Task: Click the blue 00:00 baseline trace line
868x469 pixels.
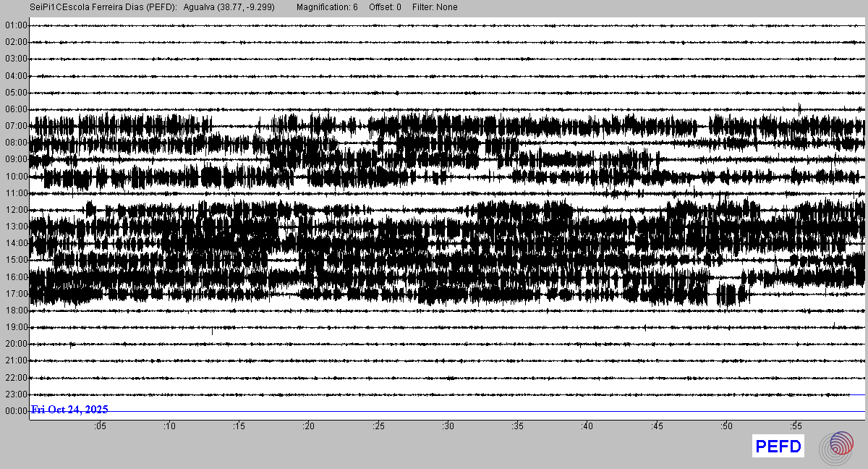Action: [506, 411]
